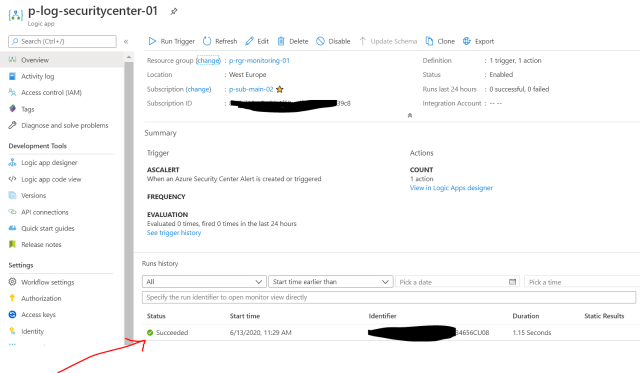
Task: Click the green Succeeded checkmark icon
Action: click(150, 333)
